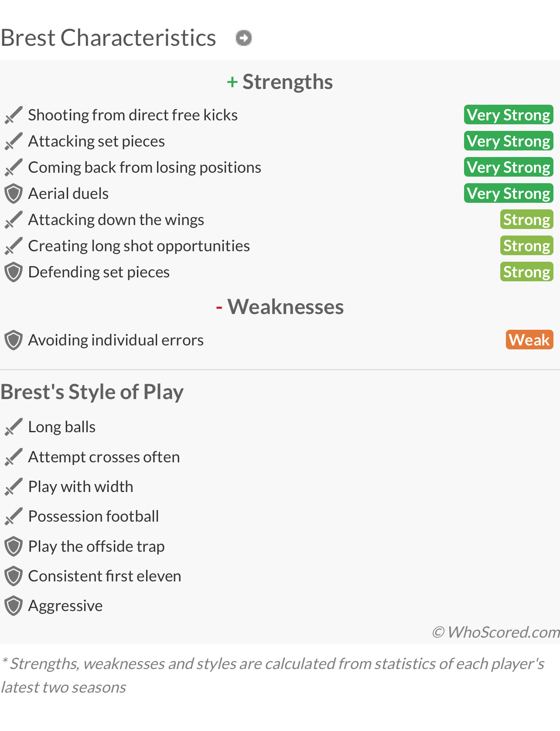Click sword icon next to Long balls
This screenshot has width=560, height=731.
[x=14, y=427]
